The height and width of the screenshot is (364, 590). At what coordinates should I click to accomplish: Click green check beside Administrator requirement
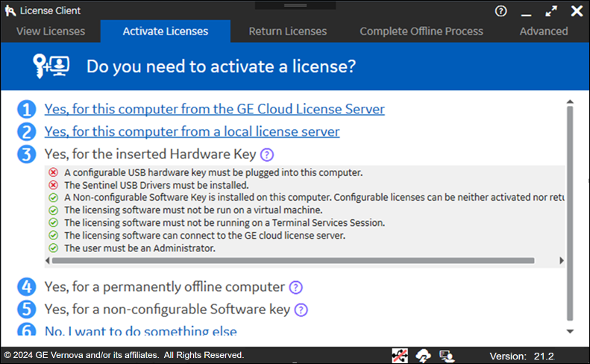coord(54,248)
